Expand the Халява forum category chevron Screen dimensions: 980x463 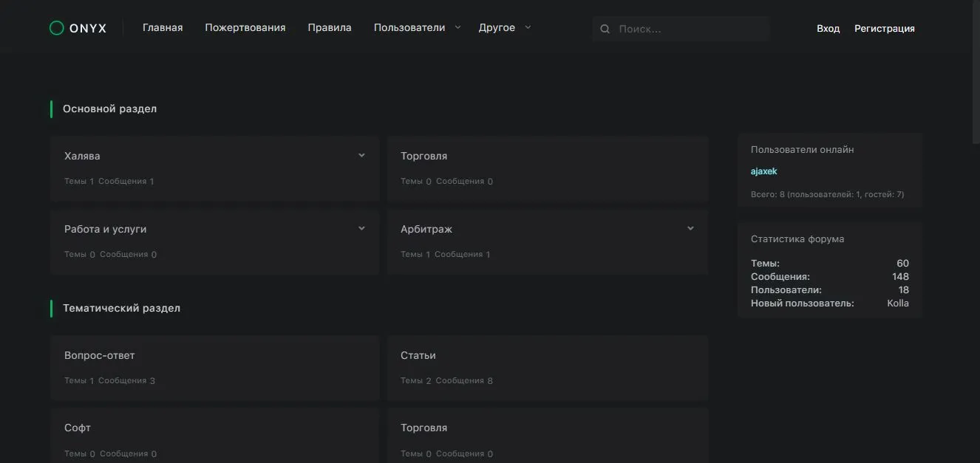361,156
